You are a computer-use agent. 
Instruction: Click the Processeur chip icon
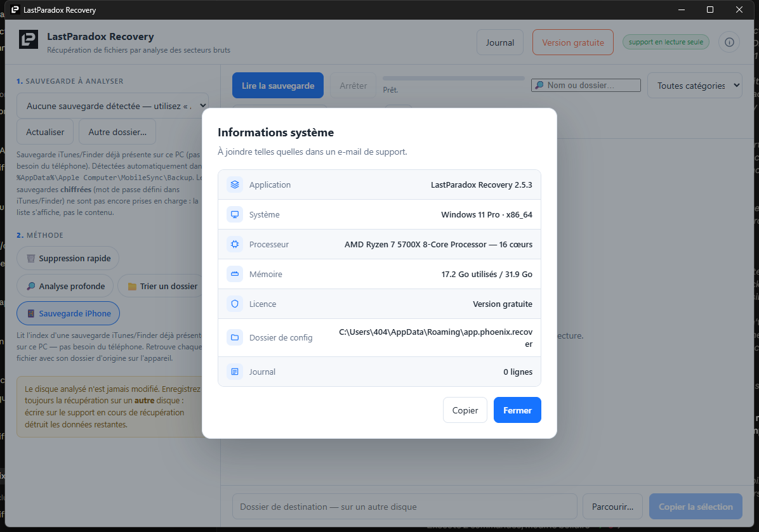[x=235, y=244]
